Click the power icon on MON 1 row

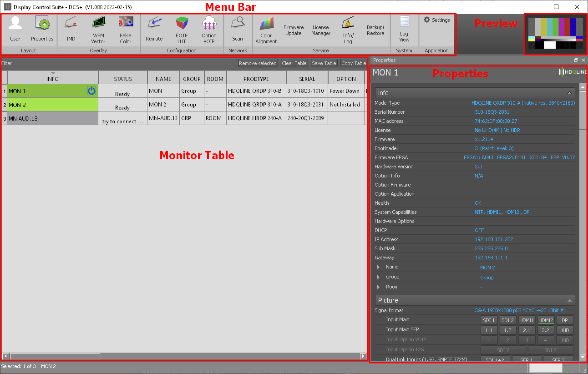click(91, 91)
